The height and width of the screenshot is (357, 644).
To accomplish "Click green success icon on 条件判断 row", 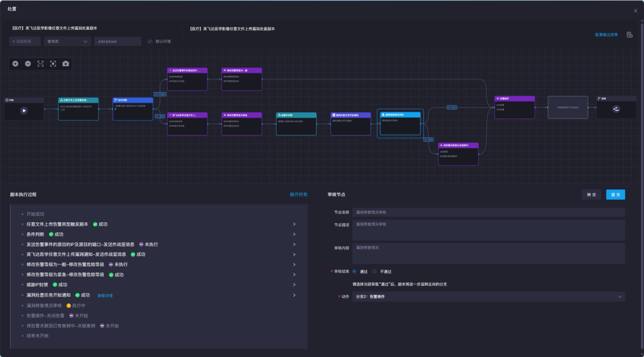I will pos(51,235).
